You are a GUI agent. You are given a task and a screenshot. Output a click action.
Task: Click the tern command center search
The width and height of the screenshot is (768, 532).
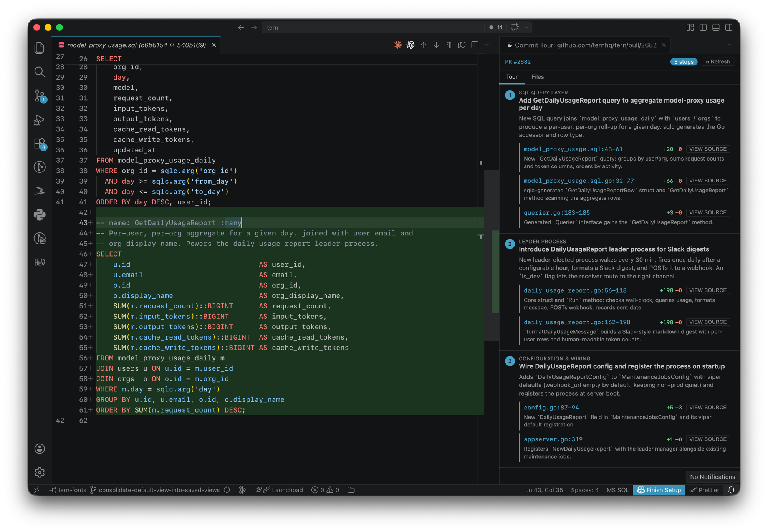372,27
